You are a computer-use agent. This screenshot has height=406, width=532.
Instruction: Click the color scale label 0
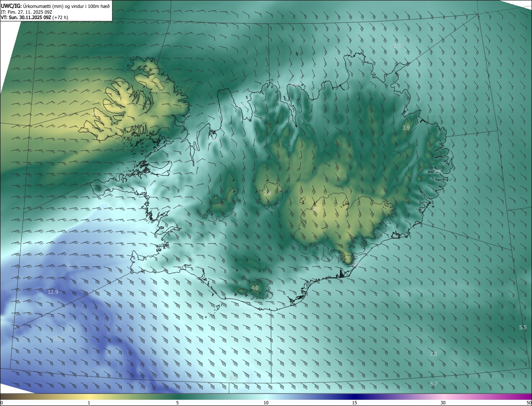2,403
